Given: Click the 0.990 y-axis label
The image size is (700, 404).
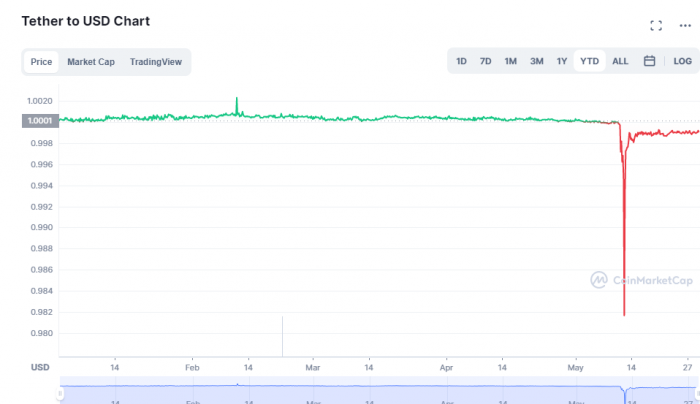Looking at the screenshot, I should click(x=42, y=227).
